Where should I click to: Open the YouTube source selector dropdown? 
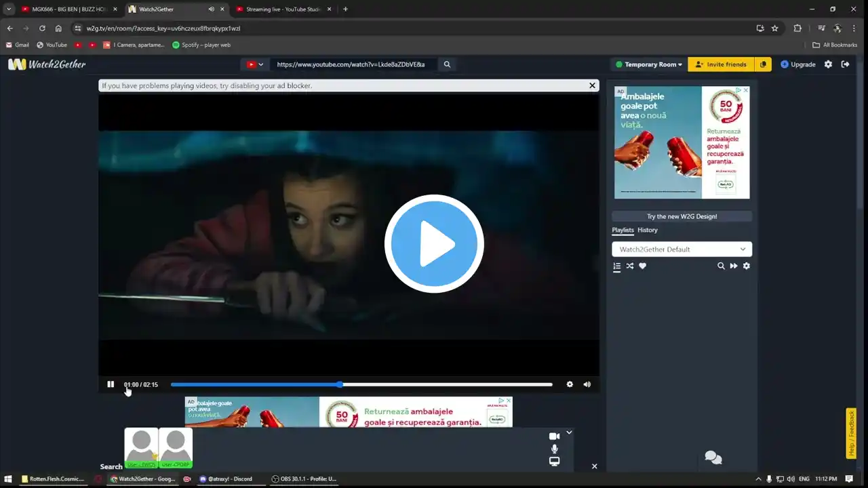(255, 64)
